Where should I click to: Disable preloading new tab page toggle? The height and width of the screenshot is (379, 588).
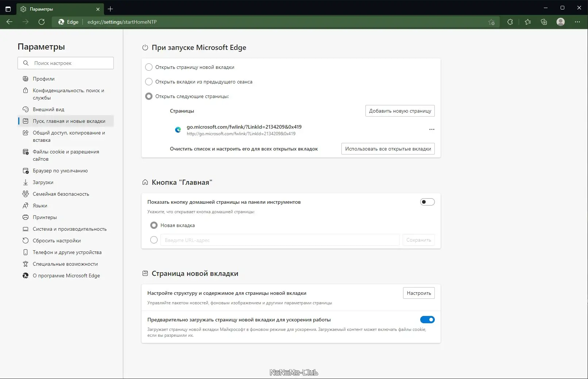click(x=427, y=320)
